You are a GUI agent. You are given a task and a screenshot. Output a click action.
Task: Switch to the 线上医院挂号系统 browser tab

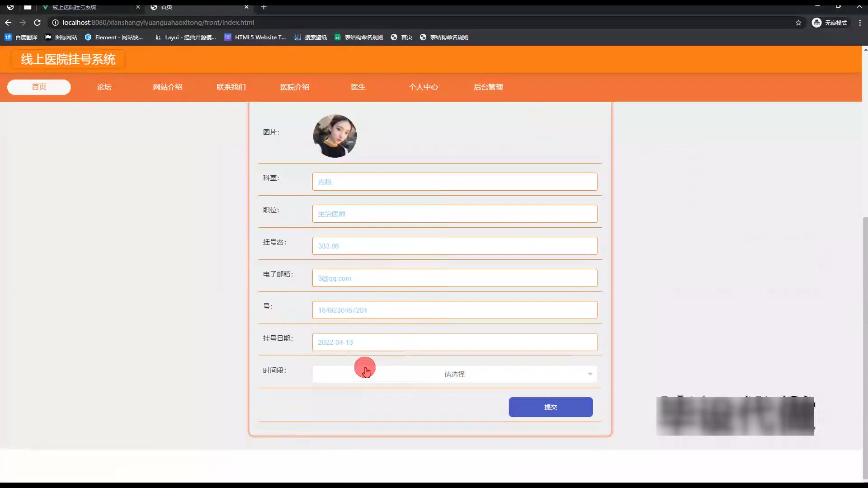pyautogui.click(x=75, y=7)
